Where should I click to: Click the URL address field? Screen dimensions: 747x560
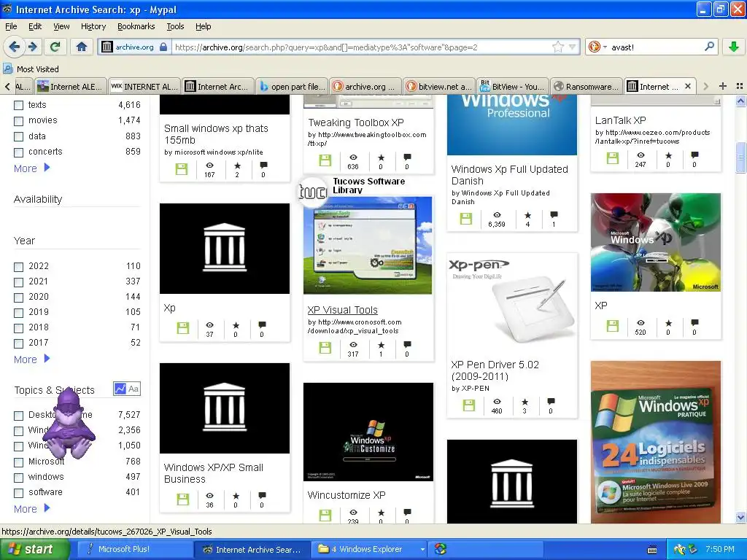(362, 47)
